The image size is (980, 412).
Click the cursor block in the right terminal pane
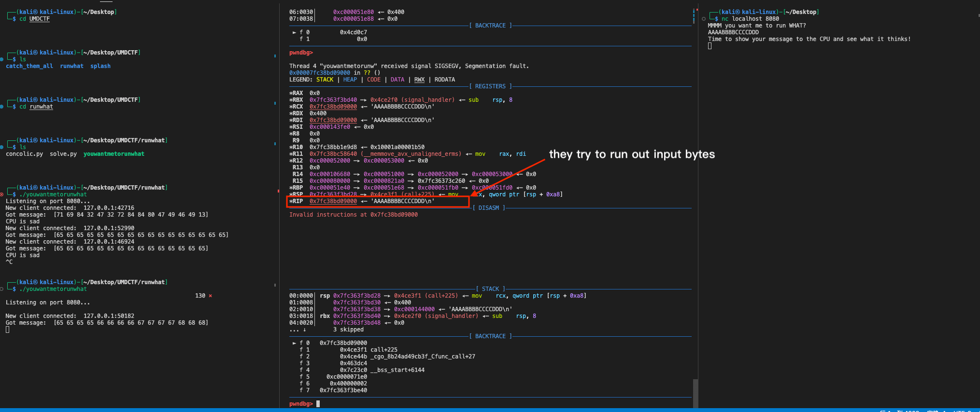pos(710,46)
